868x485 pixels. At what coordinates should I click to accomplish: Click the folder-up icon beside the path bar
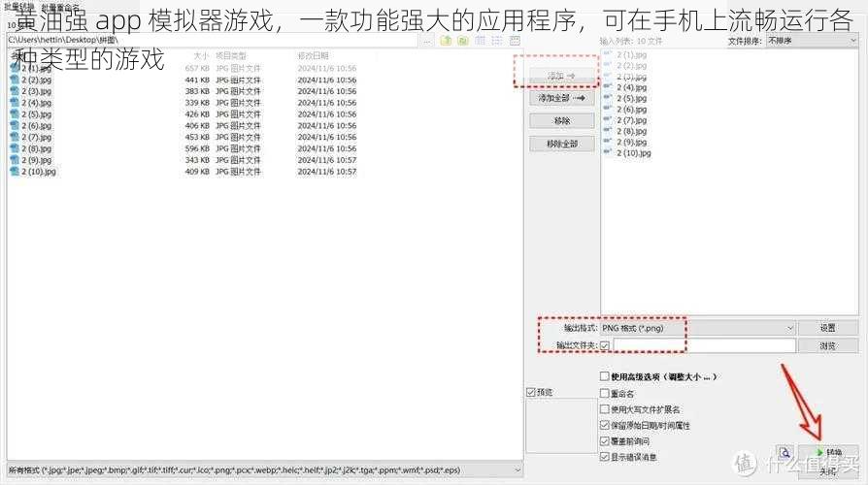tap(446, 41)
